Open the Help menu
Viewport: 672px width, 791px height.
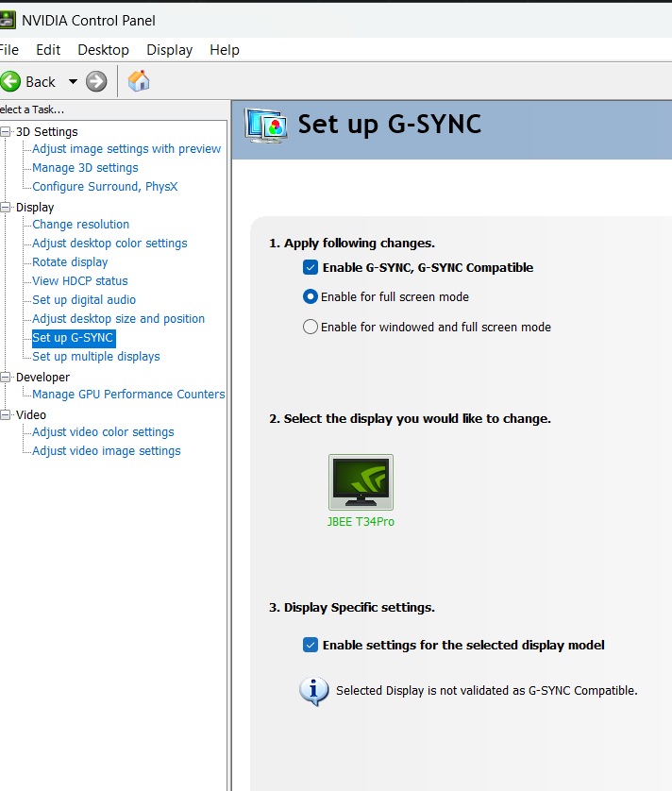(225, 50)
